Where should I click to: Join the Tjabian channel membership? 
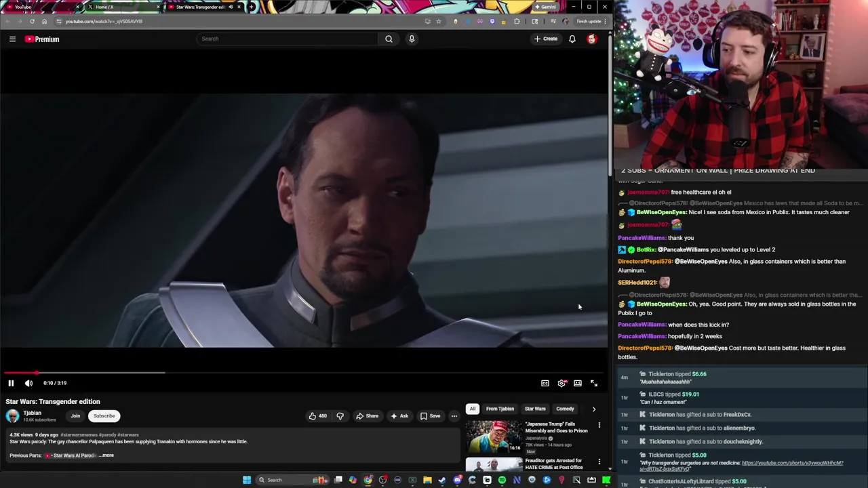[x=75, y=416]
